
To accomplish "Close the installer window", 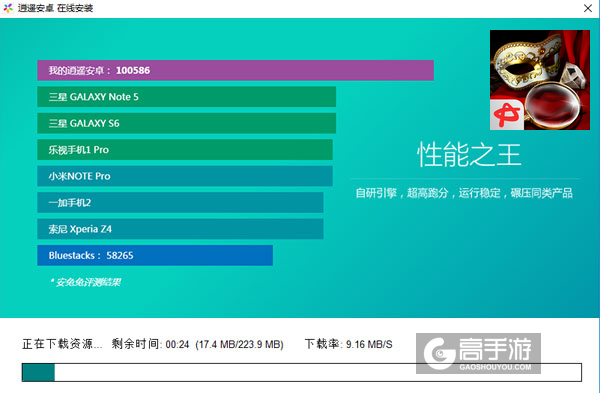I will tap(588, 8).
